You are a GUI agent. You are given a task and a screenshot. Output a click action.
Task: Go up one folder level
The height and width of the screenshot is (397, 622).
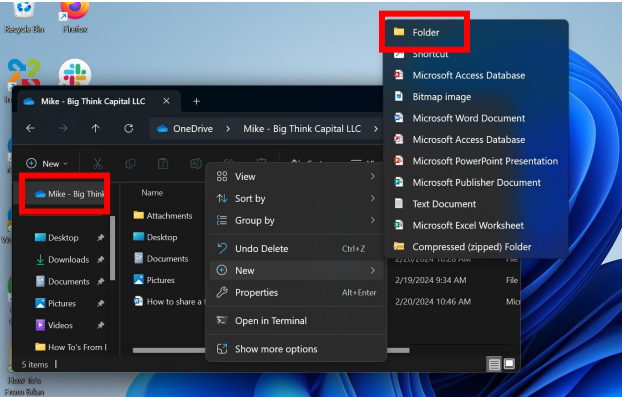pyautogui.click(x=96, y=128)
